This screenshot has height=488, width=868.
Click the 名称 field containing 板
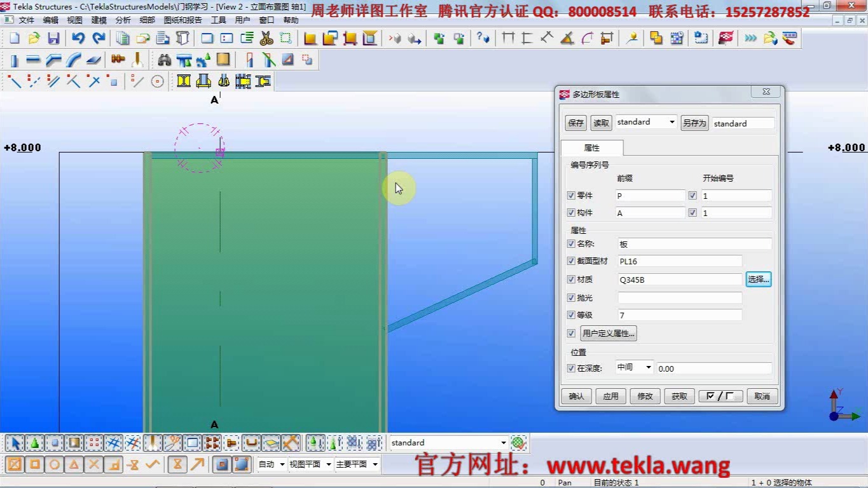[x=694, y=244]
